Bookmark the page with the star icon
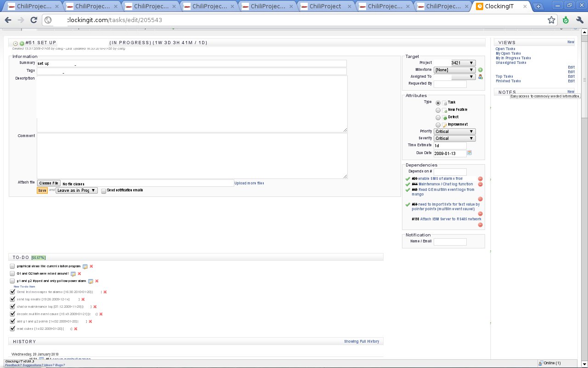This screenshot has height=368, width=588. [552, 20]
